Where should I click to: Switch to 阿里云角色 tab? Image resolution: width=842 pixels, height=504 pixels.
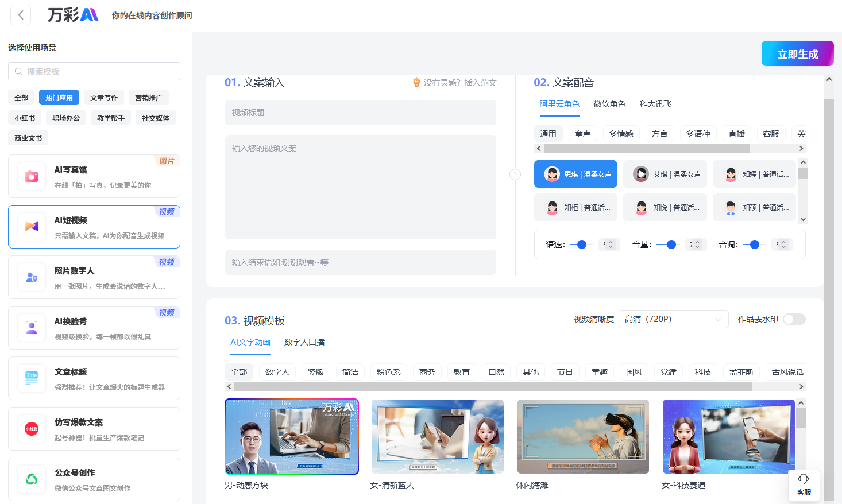click(x=559, y=104)
